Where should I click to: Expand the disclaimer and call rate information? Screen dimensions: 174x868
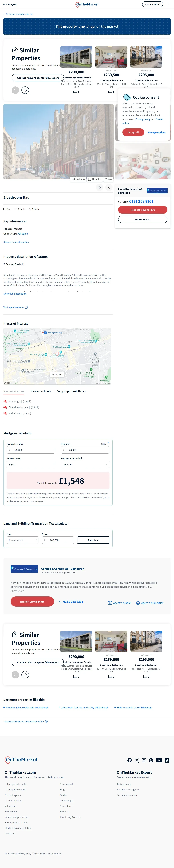point(26,721)
